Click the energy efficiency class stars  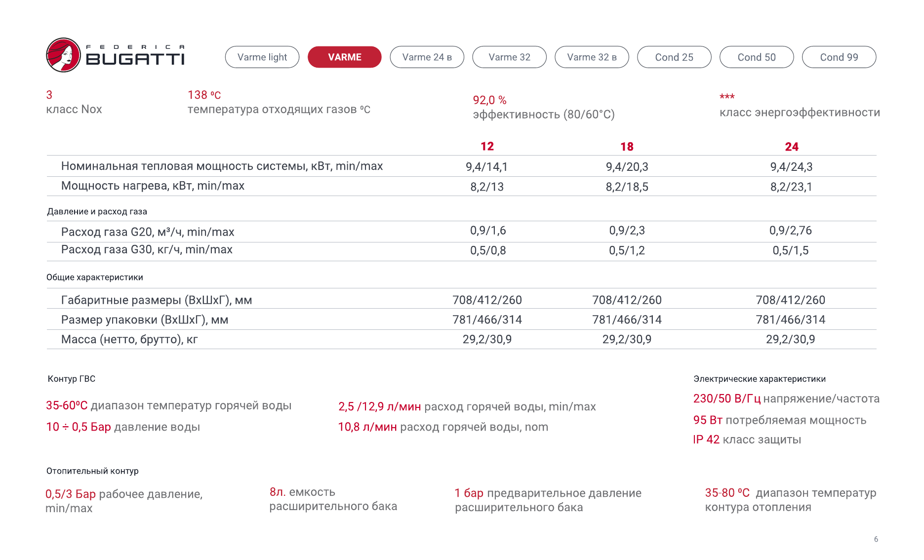727,97
